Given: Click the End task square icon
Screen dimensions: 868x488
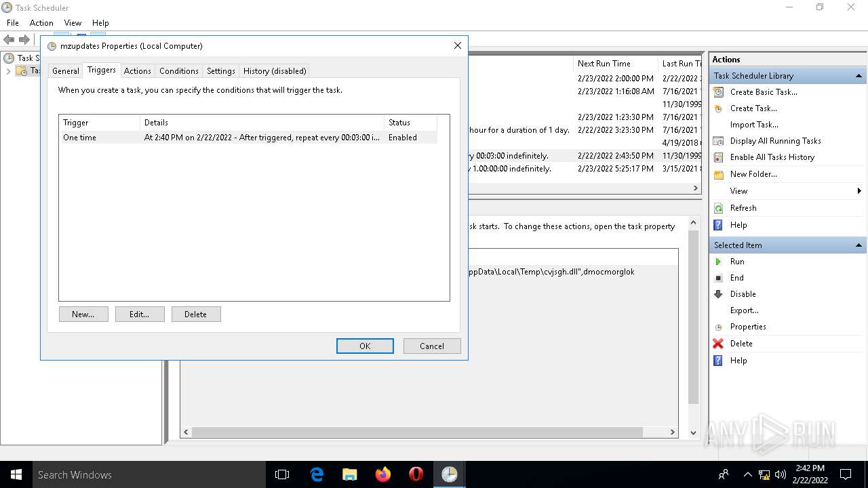Looking at the screenshot, I should tap(718, 278).
